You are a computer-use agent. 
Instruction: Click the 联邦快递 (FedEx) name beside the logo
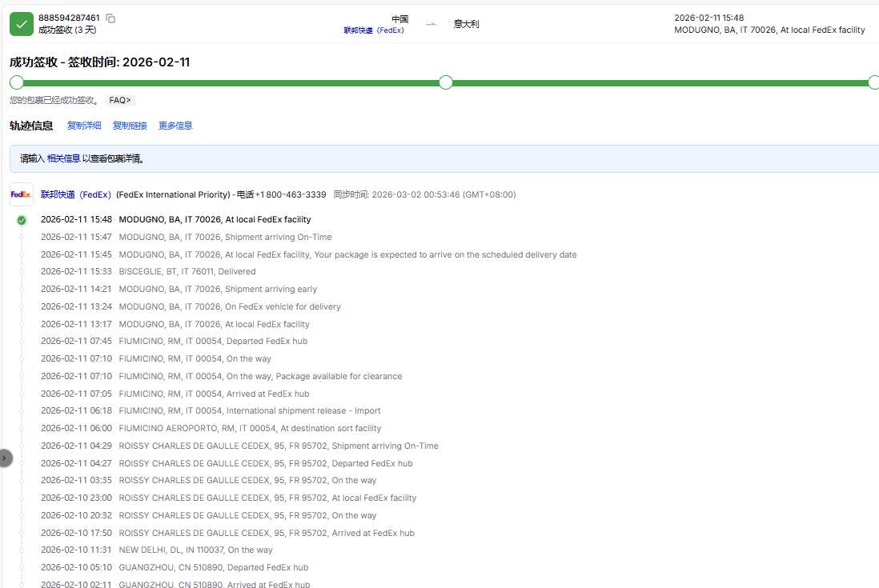pyautogui.click(x=76, y=194)
